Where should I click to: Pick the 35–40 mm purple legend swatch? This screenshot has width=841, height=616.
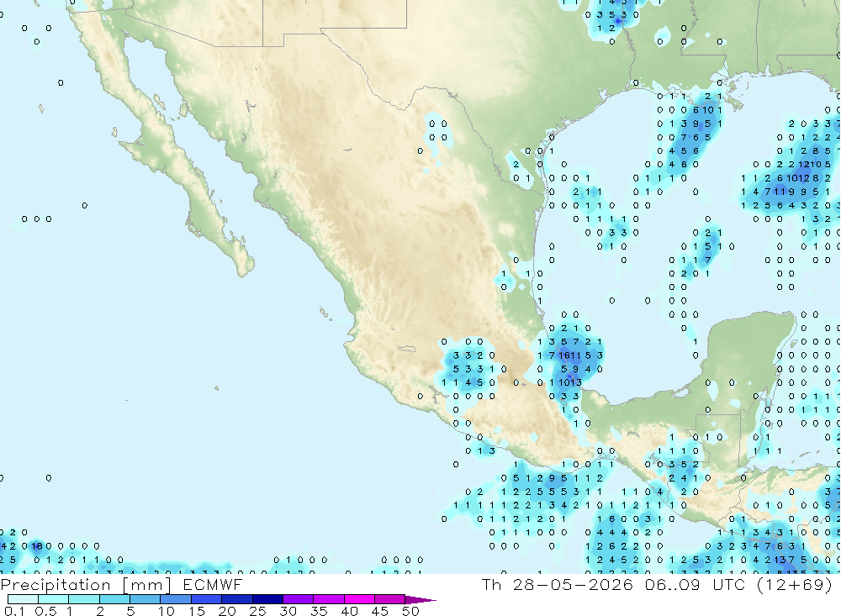coord(329,599)
